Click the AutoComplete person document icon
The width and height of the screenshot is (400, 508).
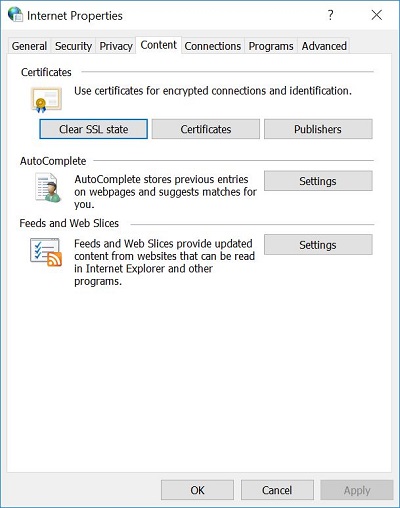(x=48, y=188)
